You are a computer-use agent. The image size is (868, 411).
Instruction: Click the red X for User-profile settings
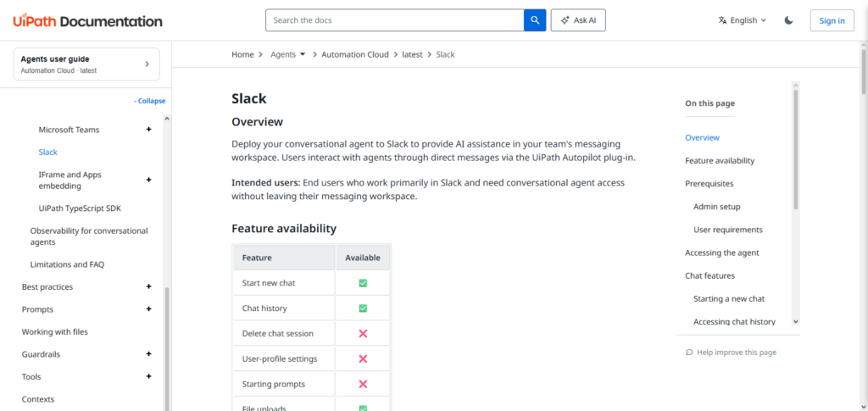[x=363, y=359]
